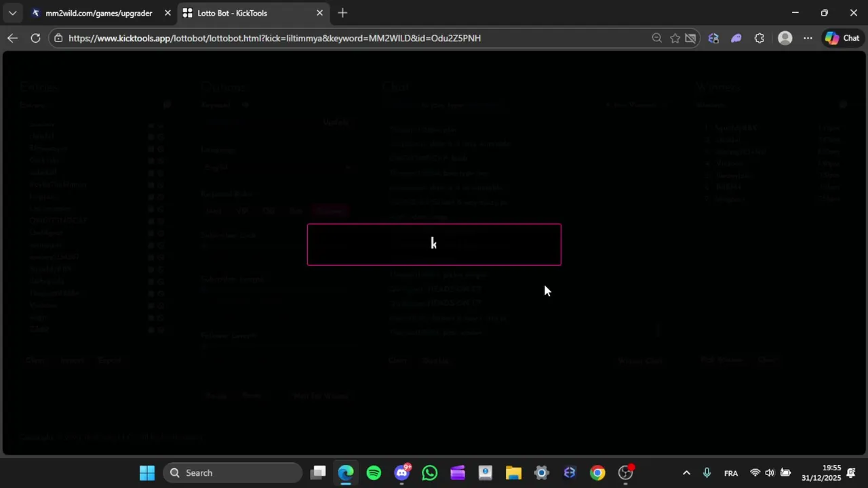The image size is (868, 488).
Task: Open the tab search dropdown arrow
Action: point(12,13)
